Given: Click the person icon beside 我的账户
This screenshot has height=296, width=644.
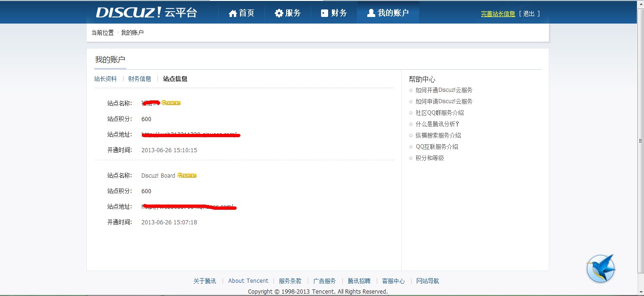Looking at the screenshot, I should click(371, 13).
